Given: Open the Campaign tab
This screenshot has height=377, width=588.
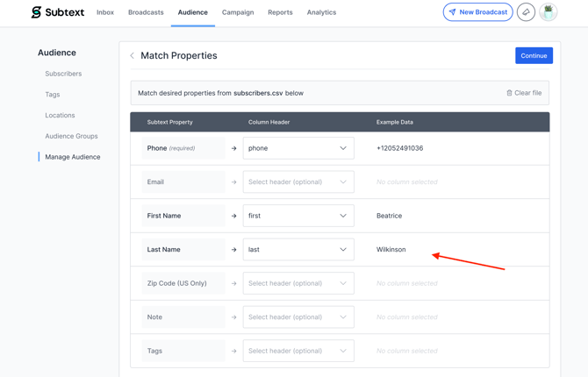Looking at the screenshot, I should pyautogui.click(x=238, y=12).
